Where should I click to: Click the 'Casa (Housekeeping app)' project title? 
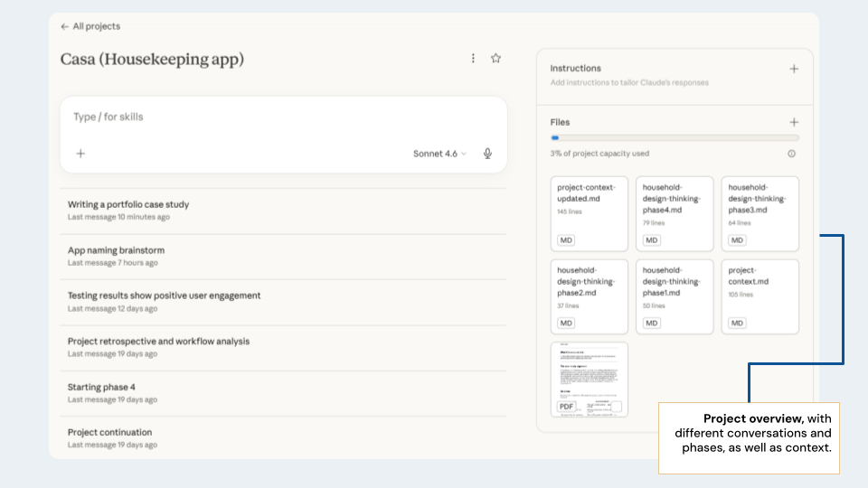coord(152,60)
